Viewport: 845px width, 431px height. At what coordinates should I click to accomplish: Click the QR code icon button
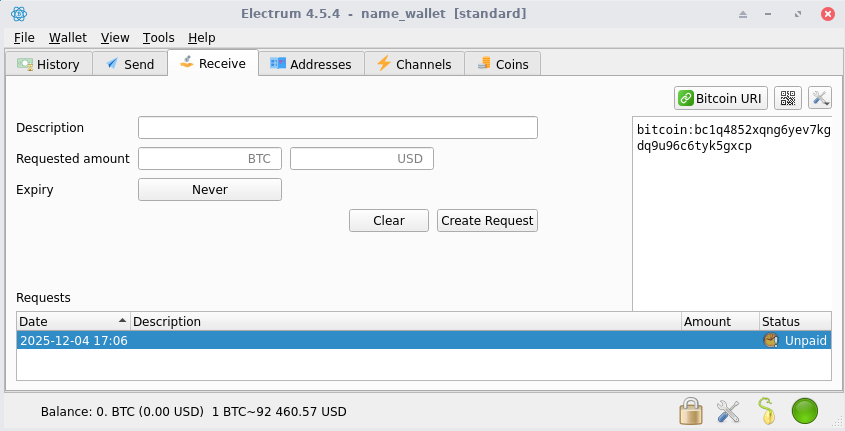pos(788,98)
